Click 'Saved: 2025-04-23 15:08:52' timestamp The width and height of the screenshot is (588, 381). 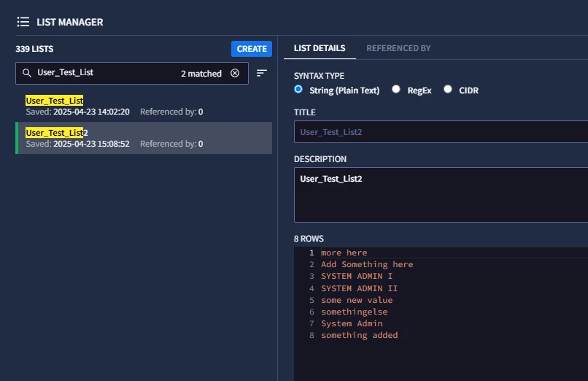[x=77, y=144]
